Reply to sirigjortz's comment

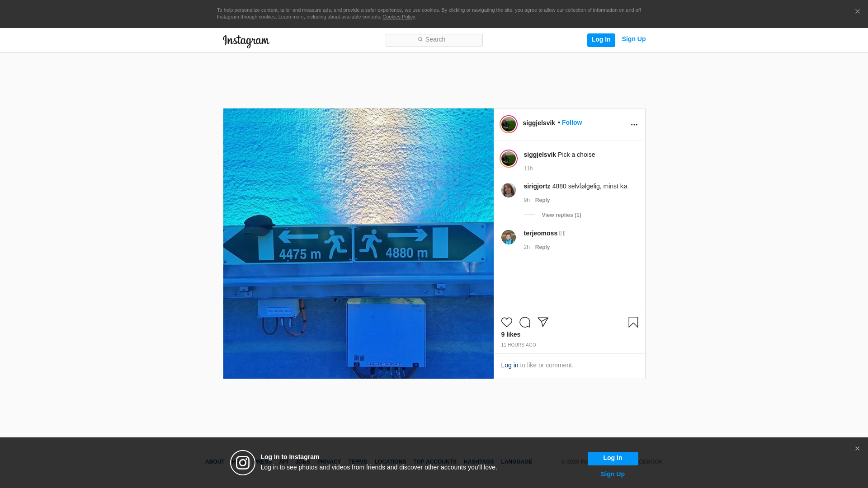pos(542,200)
